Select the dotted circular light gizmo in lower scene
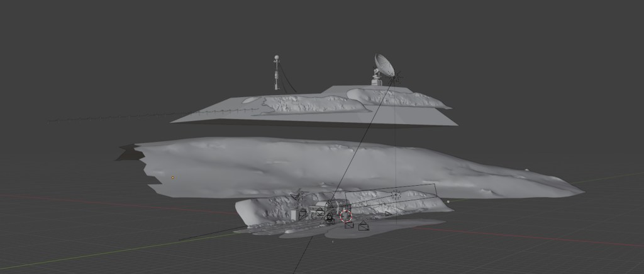The width and height of the screenshot is (644, 274). click(396, 195)
